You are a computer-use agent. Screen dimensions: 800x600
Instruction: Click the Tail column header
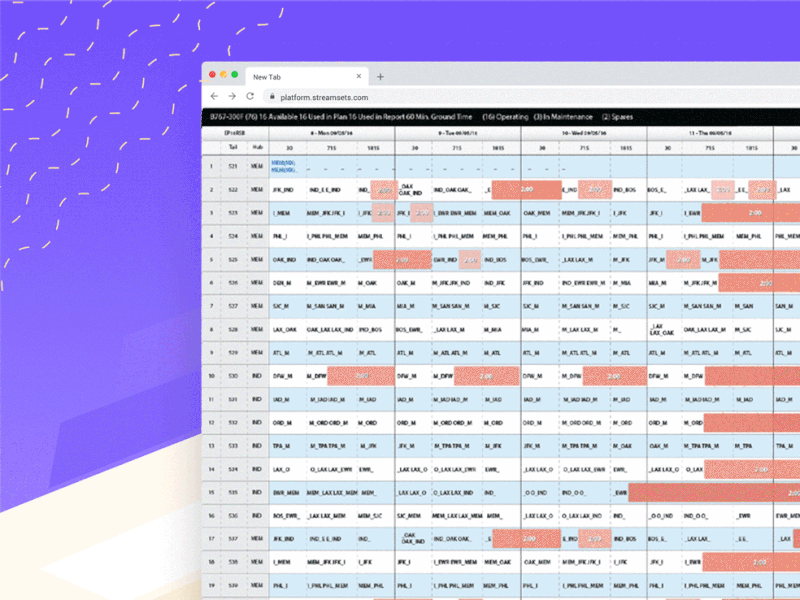[x=233, y=147]
